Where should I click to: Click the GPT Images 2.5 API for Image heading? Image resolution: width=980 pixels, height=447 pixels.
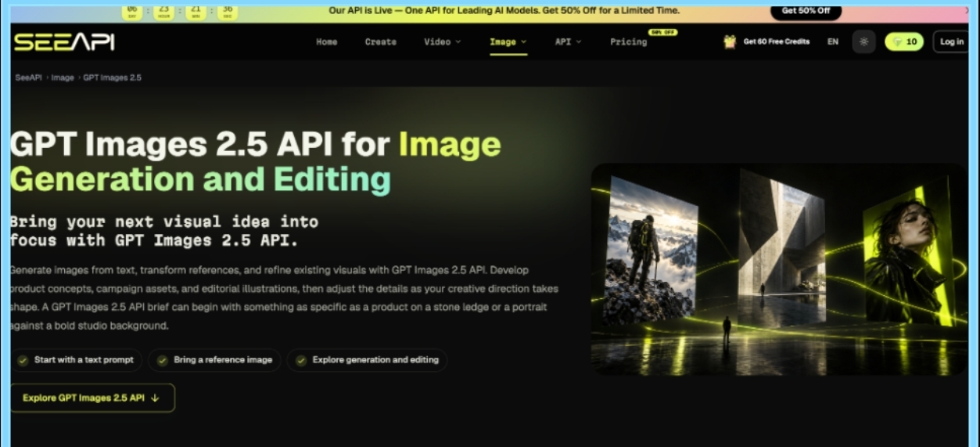[255, 162]
